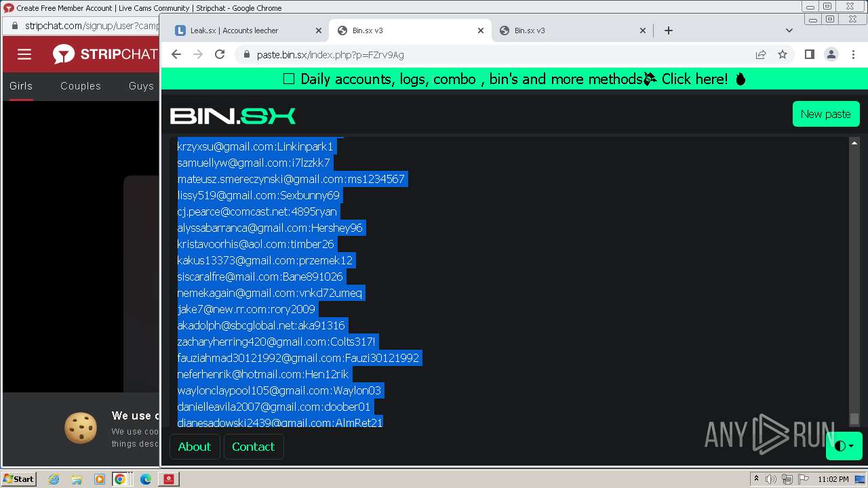868x488 pixels.
Task: Open a new tab with the plus button
Action: pyautogui.click(x=669, y=30)
